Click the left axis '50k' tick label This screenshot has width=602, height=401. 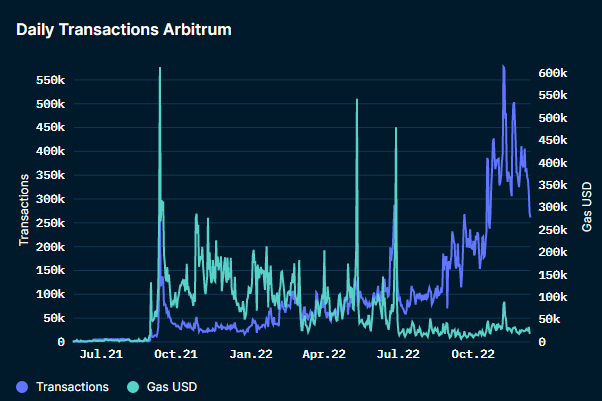pyautogui.click(x=54, y=318)
